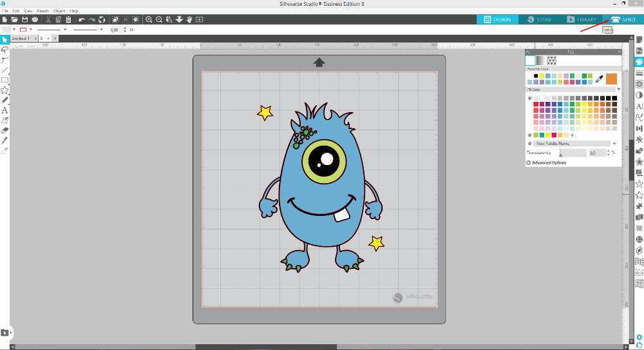The height and width of the screenshot is (350, 644).
Task: Open the second line style dropdown
Action: pyautogui.click(x=101, y=30)
